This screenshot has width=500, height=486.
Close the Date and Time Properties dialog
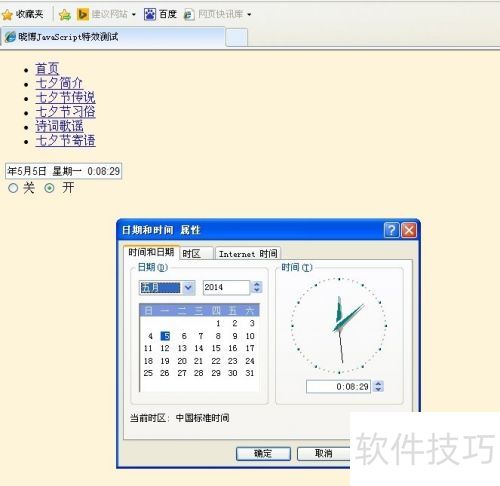click(x=409, y=230)
